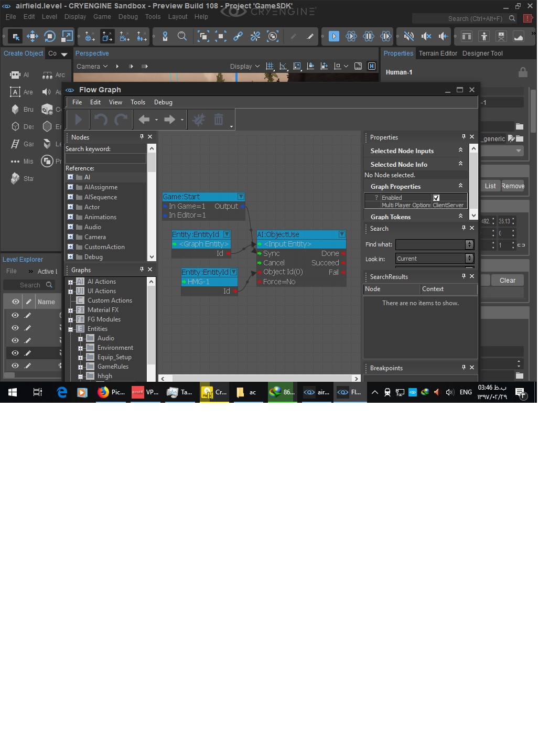560x730 pixels.
Task: Toggle visibility eye of highlighted Level Explorer row
Action: point(15,353)
